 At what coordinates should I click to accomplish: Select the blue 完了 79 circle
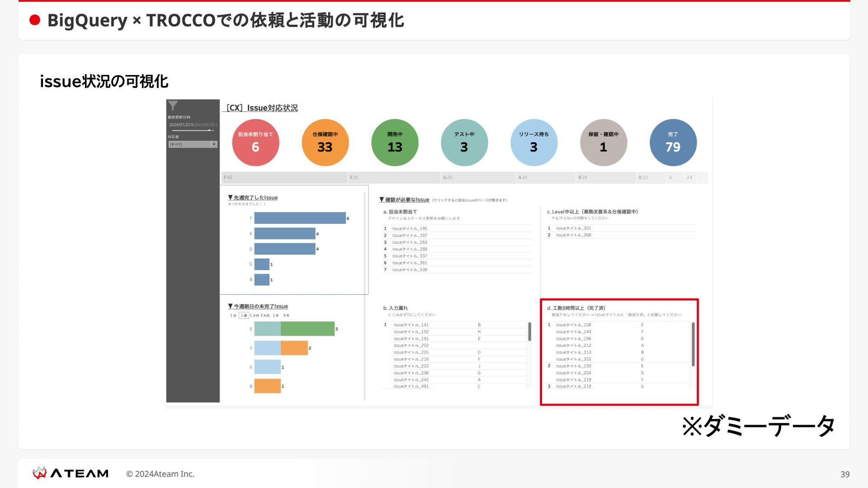(673, 142)
